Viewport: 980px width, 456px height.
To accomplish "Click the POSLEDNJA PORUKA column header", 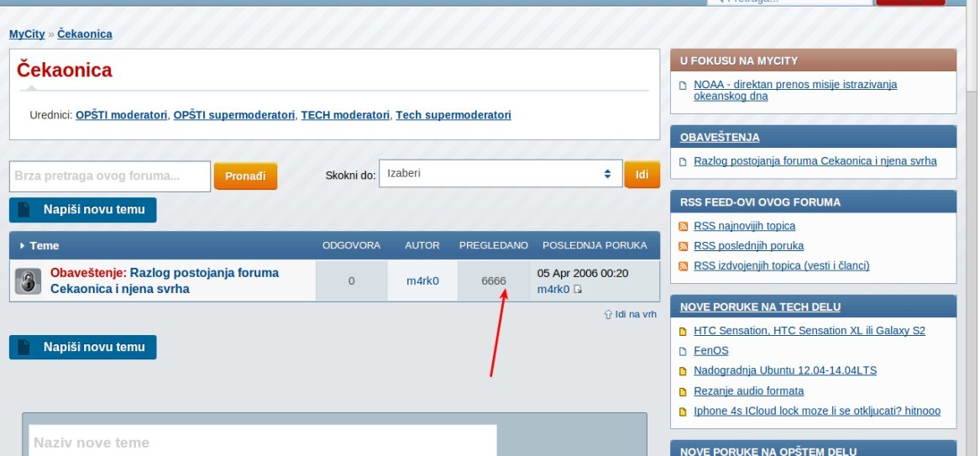I will [595, 245].
